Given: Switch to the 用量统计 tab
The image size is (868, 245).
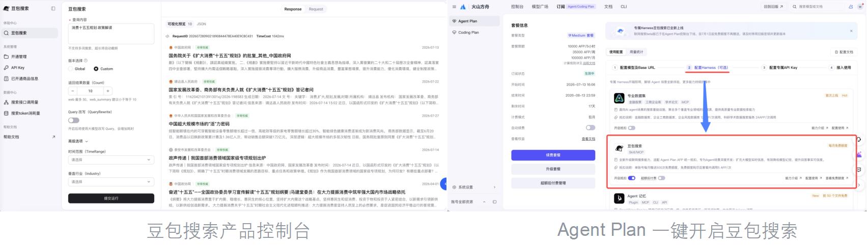Looking at the screenshot, I should [x=636, y=52].
